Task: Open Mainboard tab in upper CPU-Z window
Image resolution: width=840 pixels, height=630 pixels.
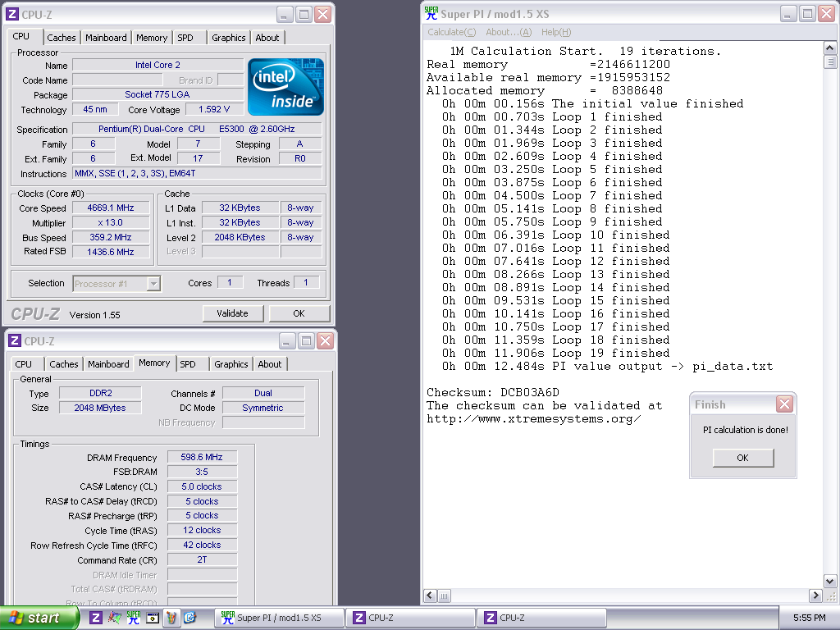Action: pos(106,38)
